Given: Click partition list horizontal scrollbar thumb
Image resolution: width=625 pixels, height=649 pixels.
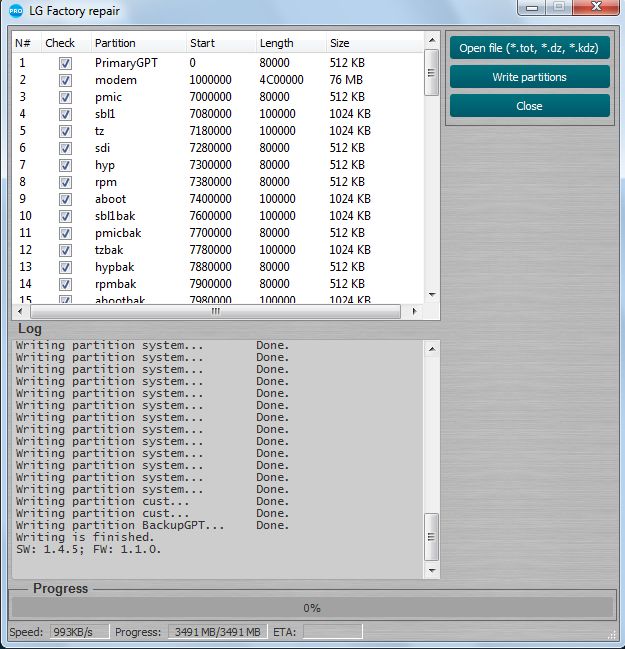Looking at the screenshot, I should (x=215, y=311).
